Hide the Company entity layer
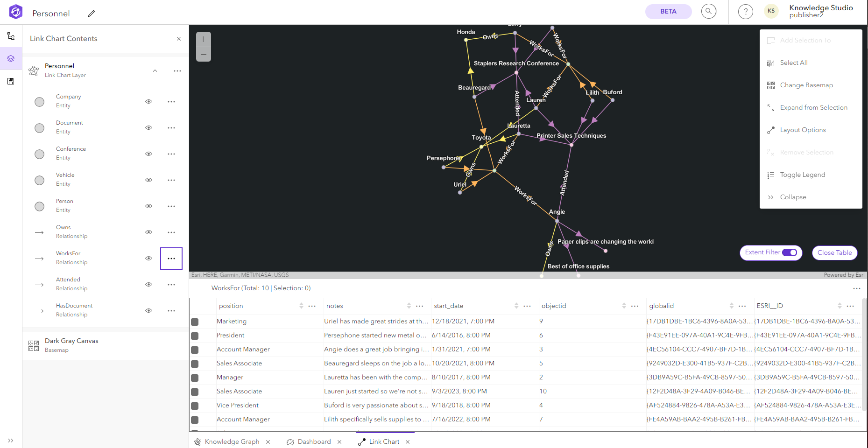 [x=148, y=101]
